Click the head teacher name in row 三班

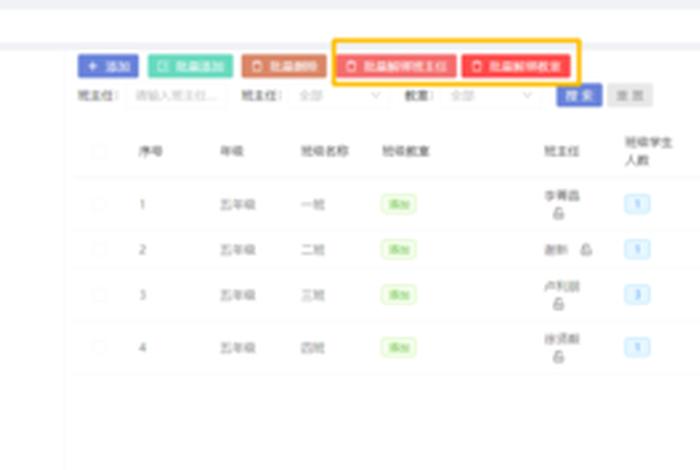(562, 286)
